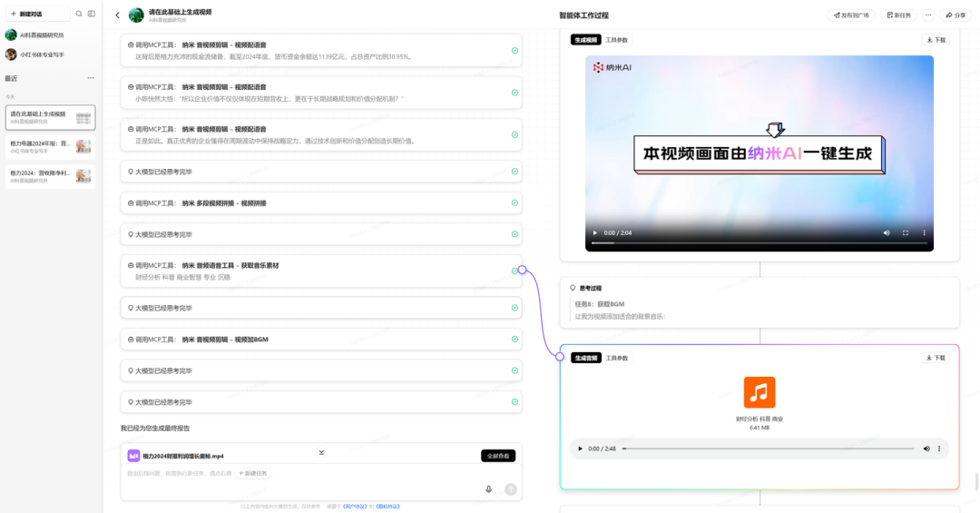Play the 财经分析 audio track

[580, 449]
